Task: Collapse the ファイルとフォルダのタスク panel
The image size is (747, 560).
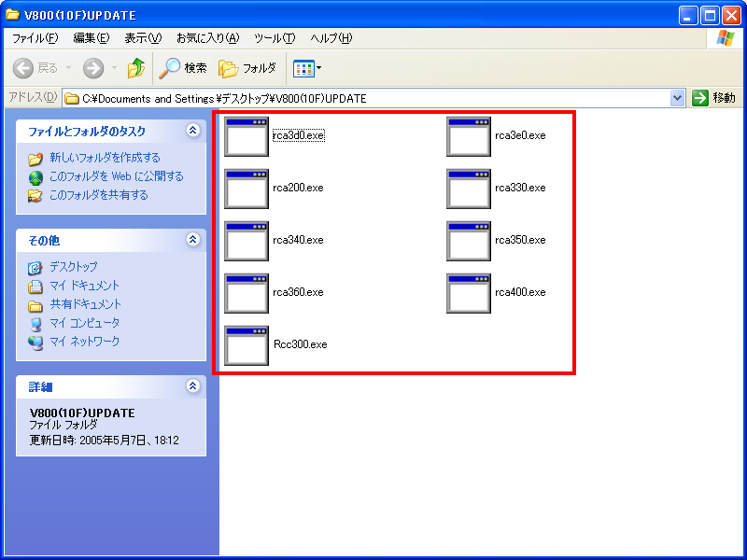Action: tap(193, 130)
